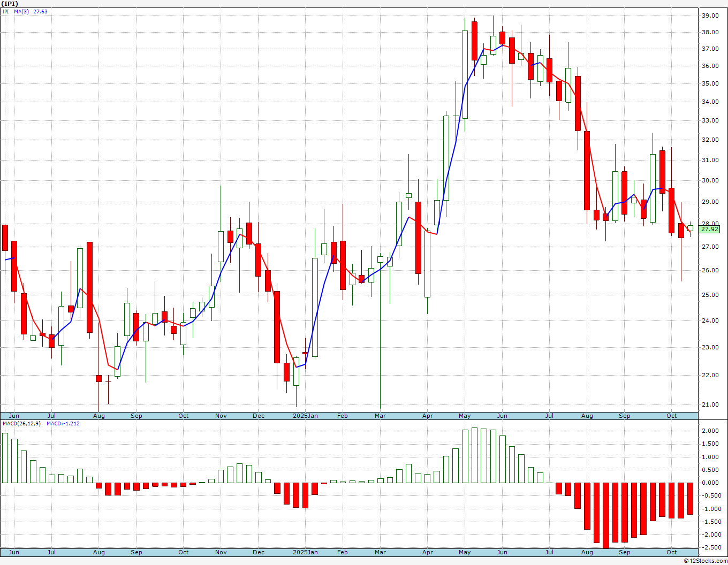
Task: Click the 37.00 price axis label
Action: point(710,49)
